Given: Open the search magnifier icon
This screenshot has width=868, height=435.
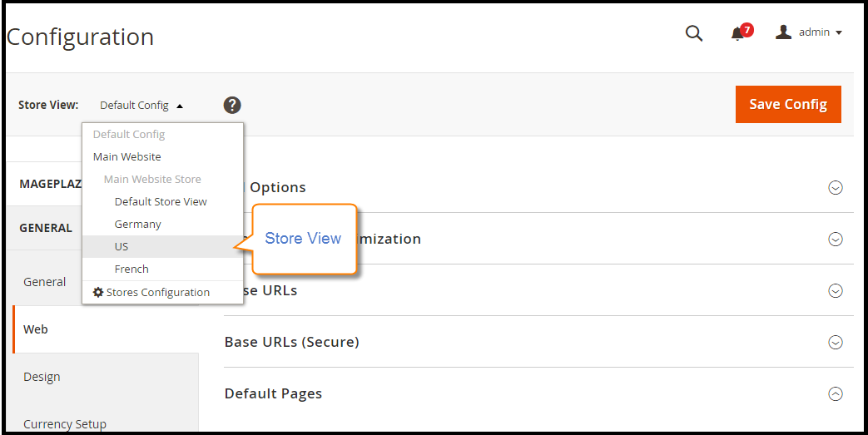Looking at the screenshot, I should click(693, 33).
